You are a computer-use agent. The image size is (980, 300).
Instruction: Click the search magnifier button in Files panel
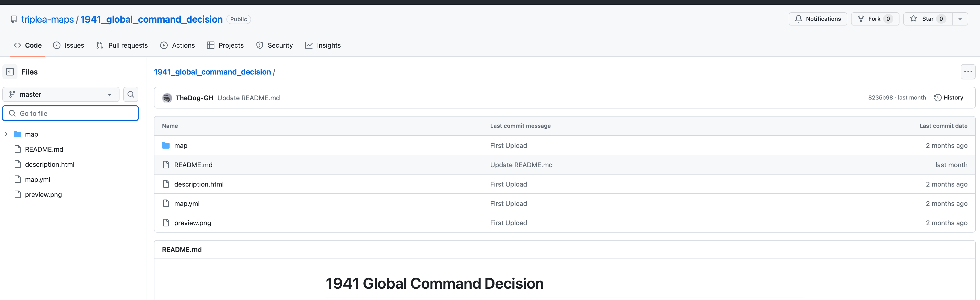click(131, 94)
